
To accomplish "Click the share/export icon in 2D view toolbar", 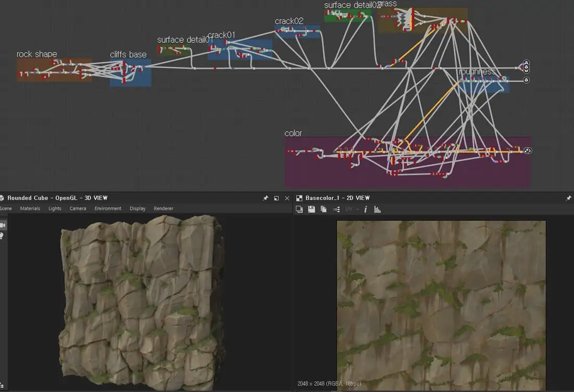I will click(336, 209).
